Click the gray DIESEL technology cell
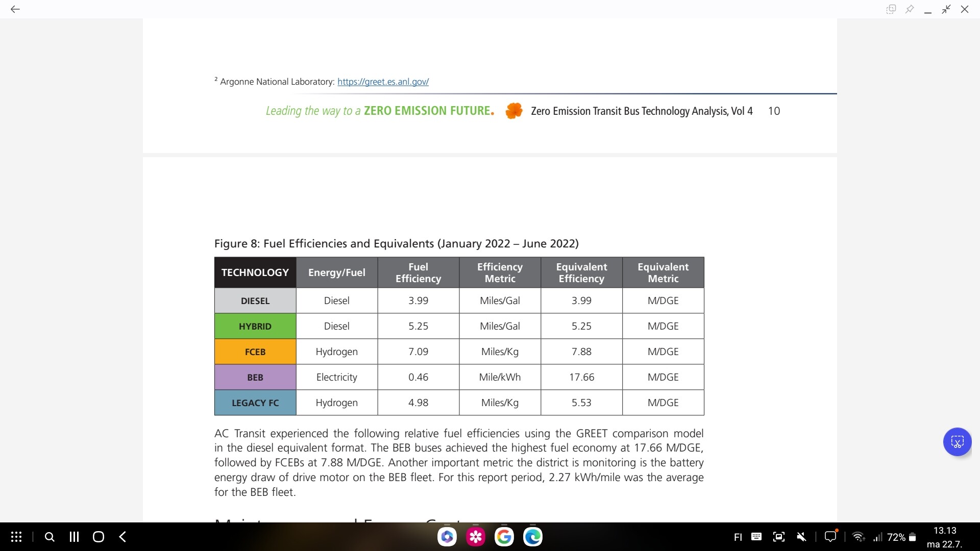 pos(255,300)
